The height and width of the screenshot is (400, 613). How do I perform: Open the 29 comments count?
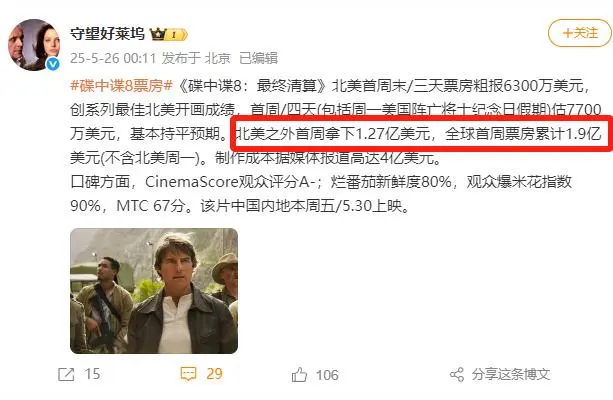tap(214, 374)
